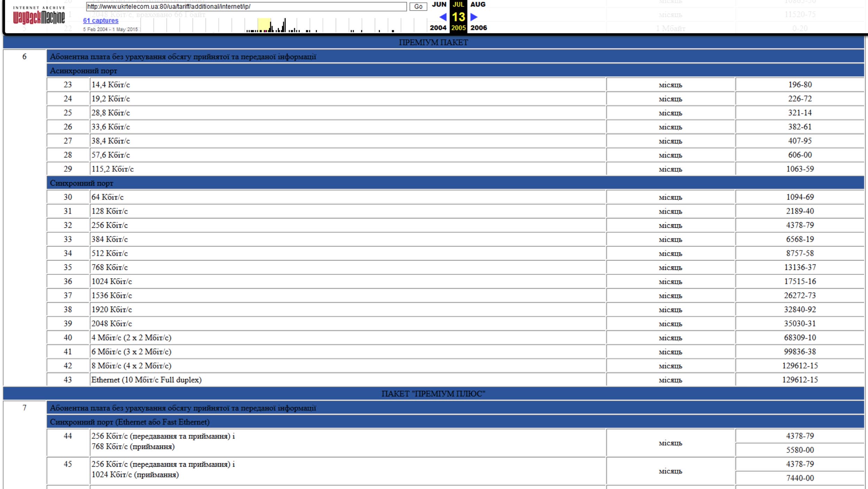Focus the archived URL input field

pyautogui.click(x=246, y=6)
